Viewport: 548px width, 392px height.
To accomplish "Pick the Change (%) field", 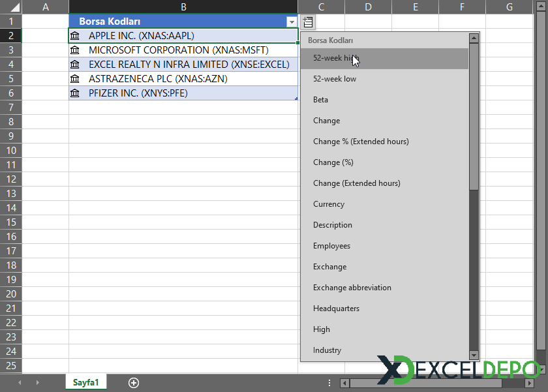I will pyautogui.click(x=384, y=162).
